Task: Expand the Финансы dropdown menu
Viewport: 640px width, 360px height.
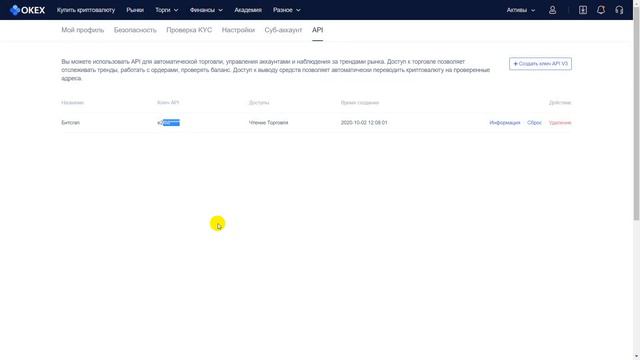Action: [206, 10]
